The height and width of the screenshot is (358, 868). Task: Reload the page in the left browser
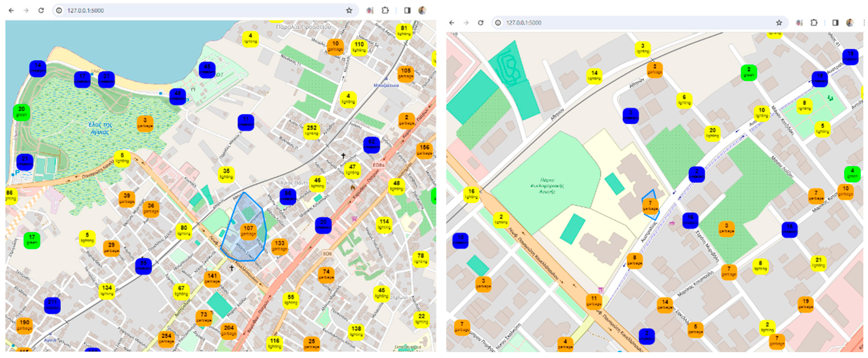point(41,11)
